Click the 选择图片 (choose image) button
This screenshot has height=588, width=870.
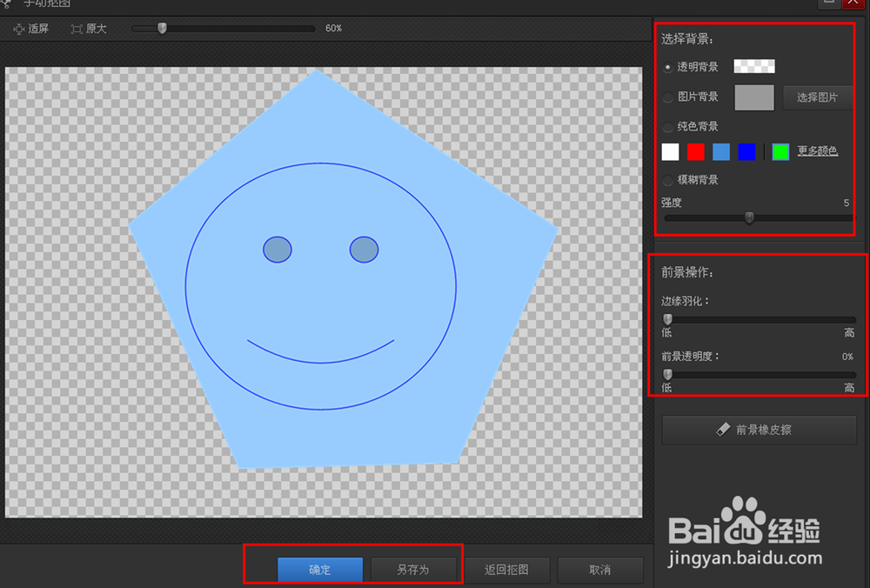coord(816,98)
